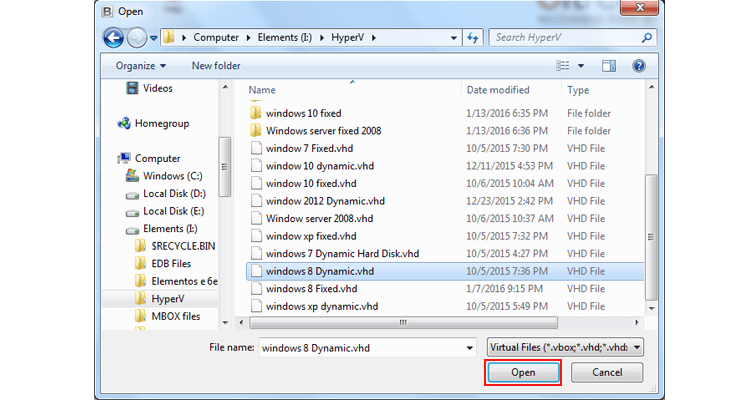Sort files by the Name column
The height and width of the screenshot is (400, 750).
(262, 89)
